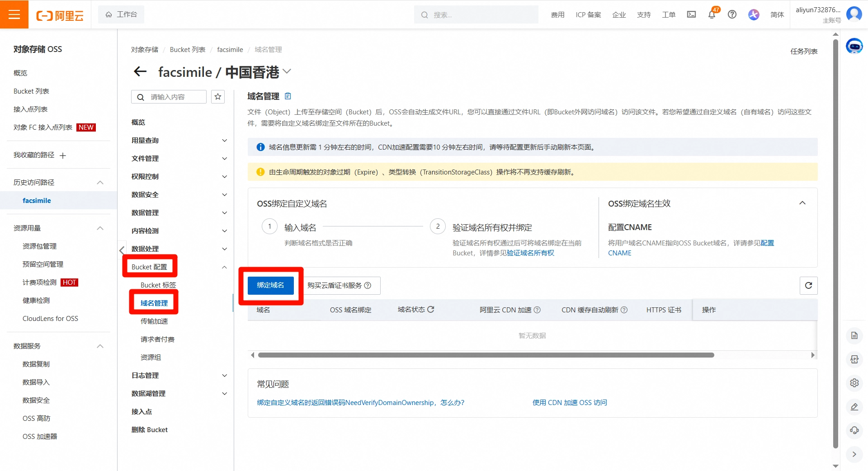
Task: Expand 用量查询 menu section
Action: coord(224,141)
